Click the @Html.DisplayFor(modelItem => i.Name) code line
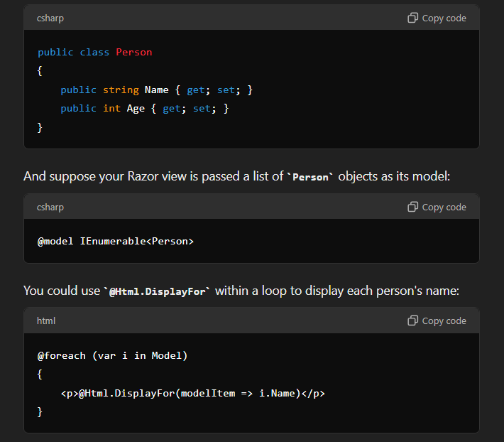The width and height of the screenshot is (504, 442). tap(193, 394)
